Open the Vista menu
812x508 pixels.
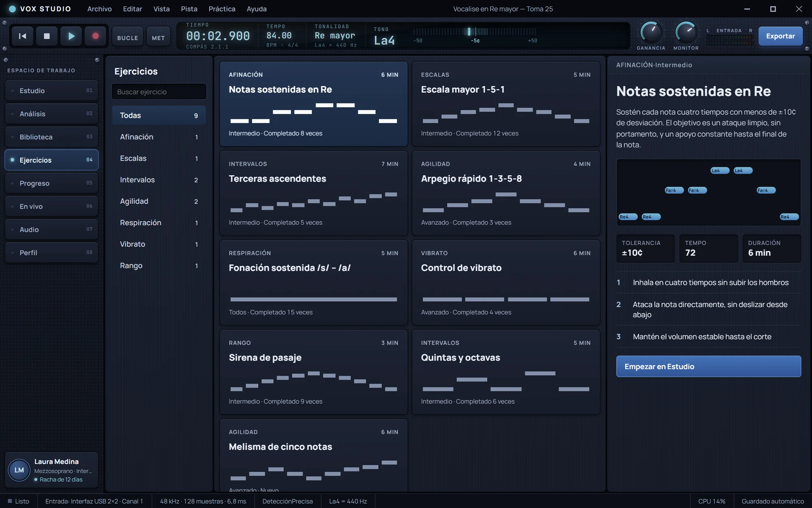coord(162,9)
